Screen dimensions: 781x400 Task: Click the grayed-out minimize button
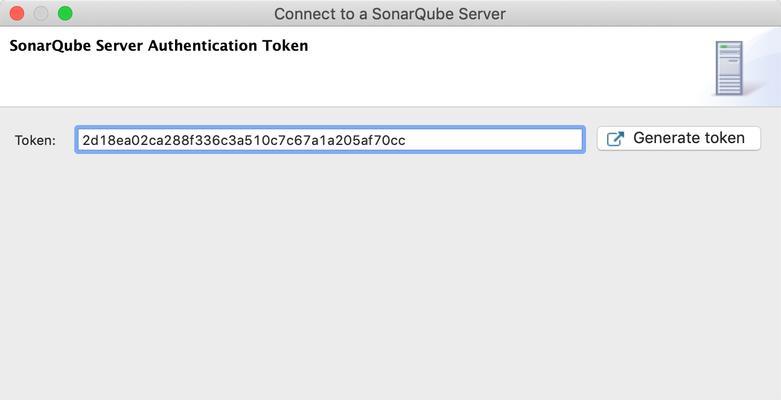pos(41,13)
